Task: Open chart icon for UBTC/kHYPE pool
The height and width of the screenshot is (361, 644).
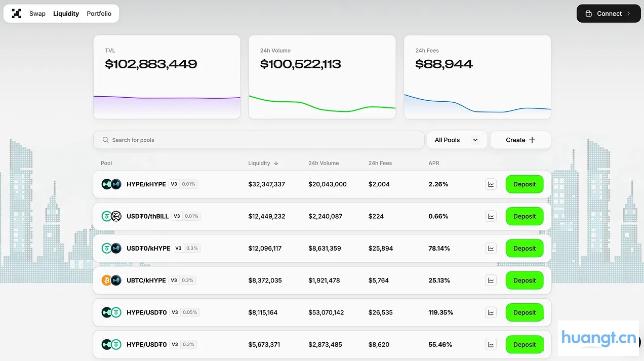Action: click(491, 280)
